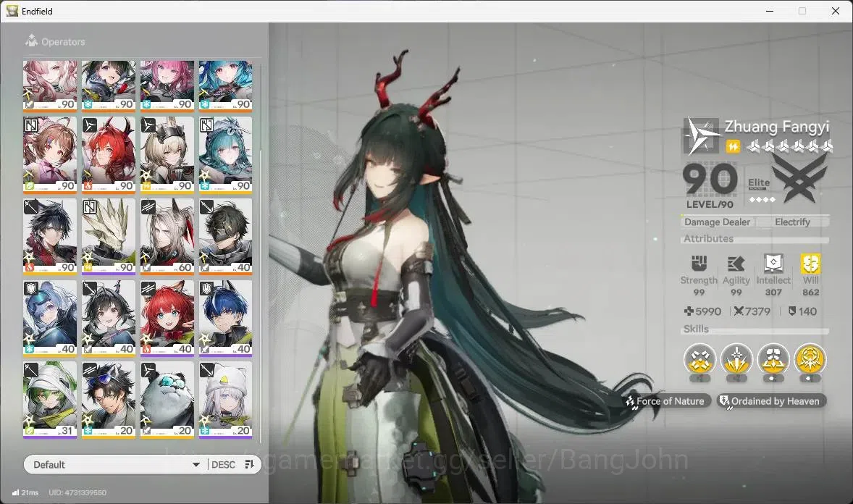The image size is (853, 504).
Task: Click the Will value 862
Action: click(x=810, y=293)
